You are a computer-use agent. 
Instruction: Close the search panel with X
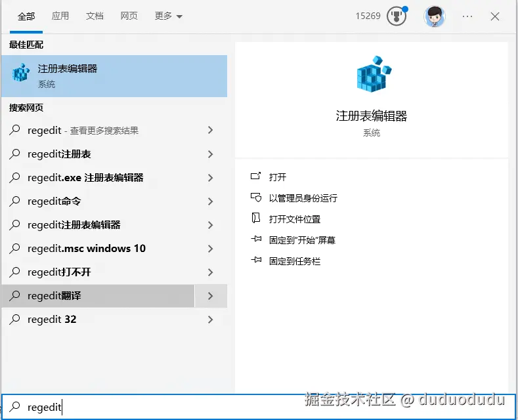point(494,16)
